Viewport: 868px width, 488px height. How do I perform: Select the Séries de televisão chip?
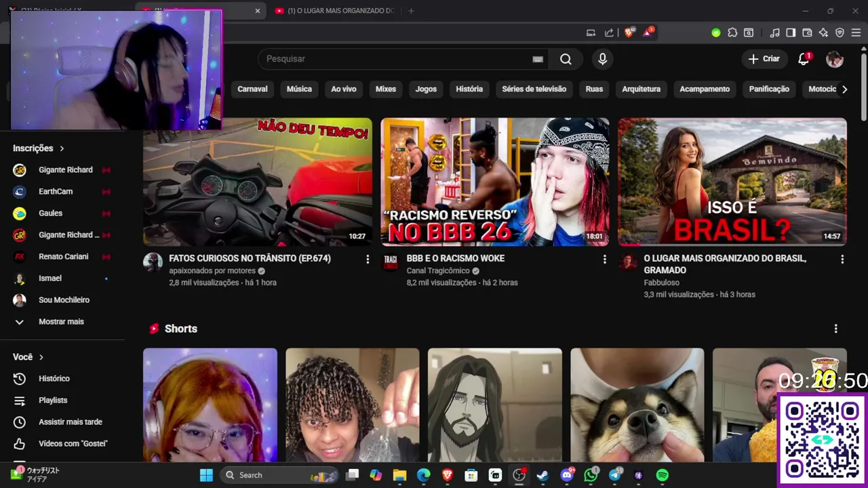pos(534,89)
